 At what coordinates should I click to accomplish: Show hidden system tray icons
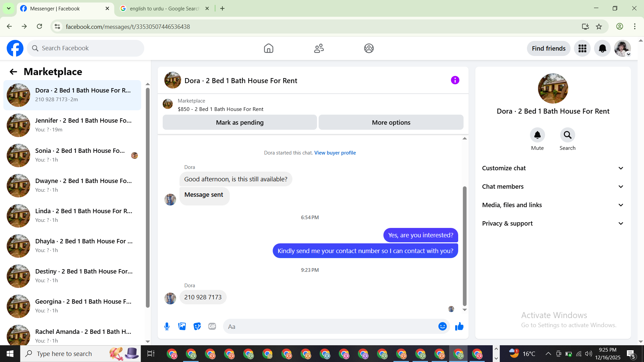coord(548,354)
